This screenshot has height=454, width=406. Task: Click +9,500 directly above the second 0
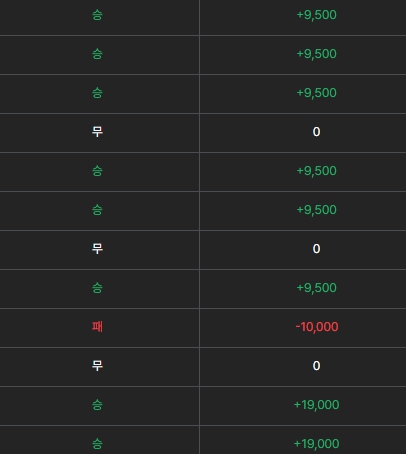317,210
